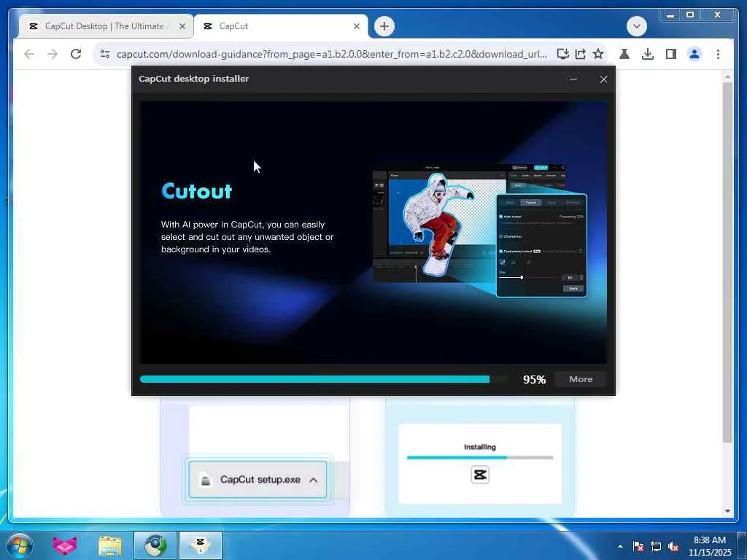The width and height of the screenshot is (747, 560).
Task: Bookmark this page with star icon
Action: point(598,54)
